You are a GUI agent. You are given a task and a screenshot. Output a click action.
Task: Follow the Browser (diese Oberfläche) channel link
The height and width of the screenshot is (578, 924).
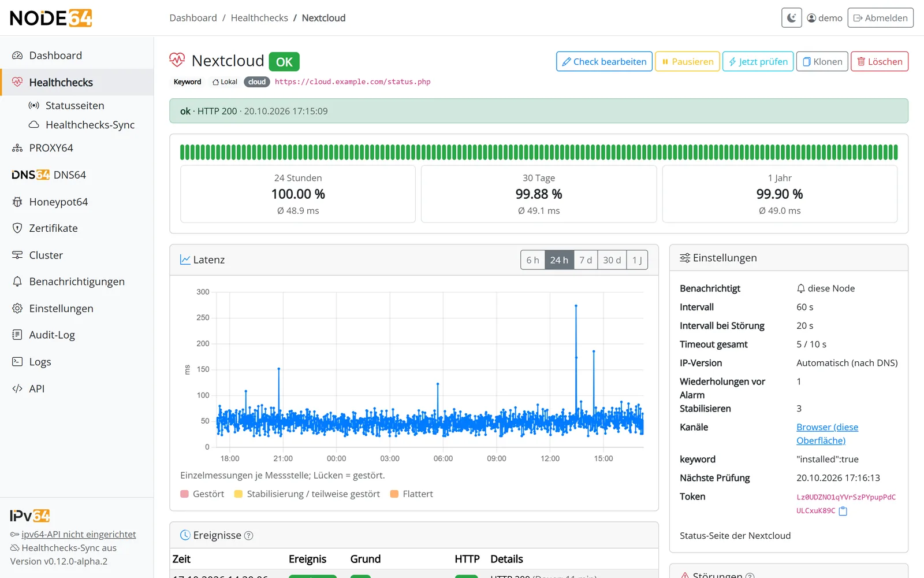(x=827, y=433)
